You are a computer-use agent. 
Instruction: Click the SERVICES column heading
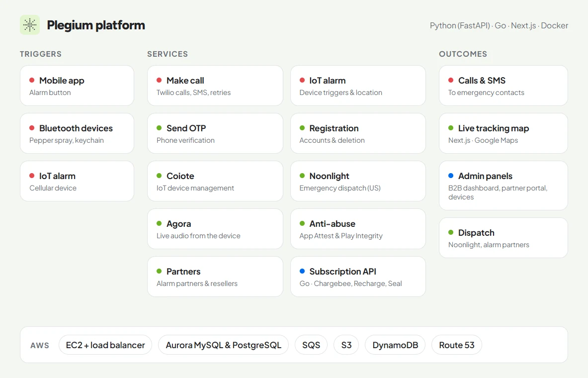168,54
